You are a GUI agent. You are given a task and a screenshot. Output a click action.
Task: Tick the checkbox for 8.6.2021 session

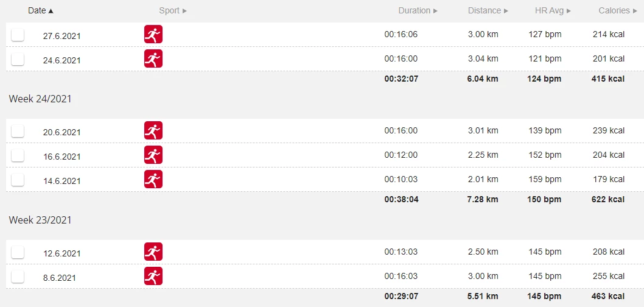(x=18, y=277)
